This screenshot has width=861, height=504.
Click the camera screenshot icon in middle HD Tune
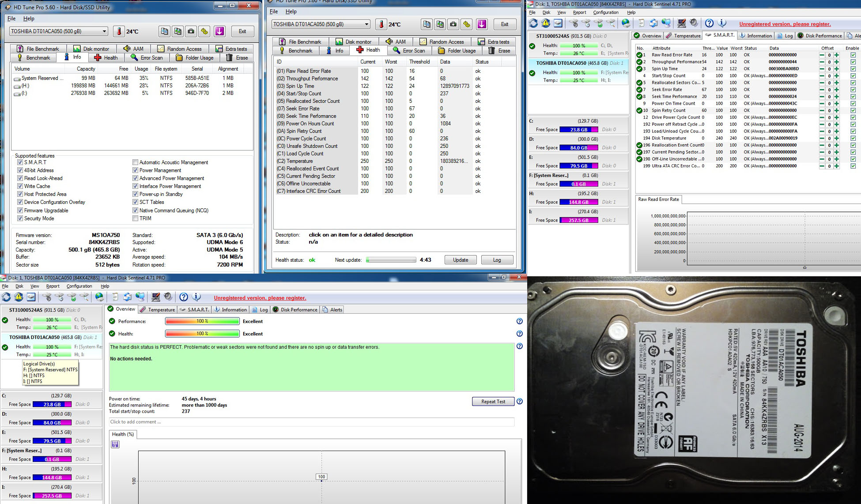453,24
